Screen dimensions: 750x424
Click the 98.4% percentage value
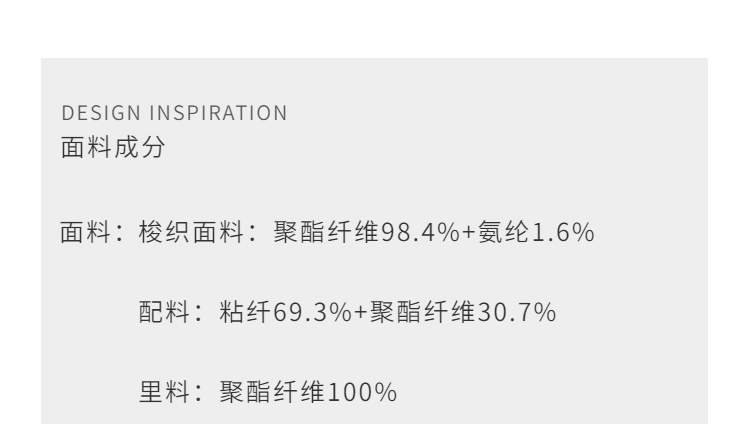pyautogui.click(x=394, y=234)
